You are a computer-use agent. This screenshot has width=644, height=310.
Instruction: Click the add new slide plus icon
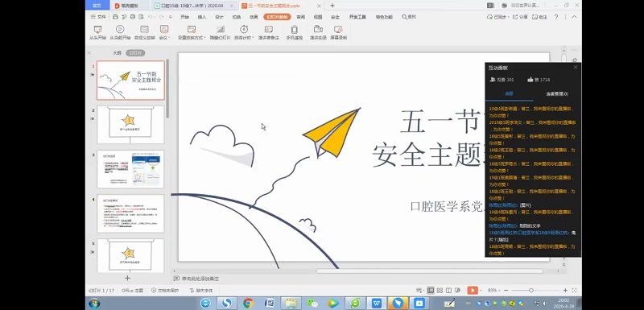[x=127, y=278]
